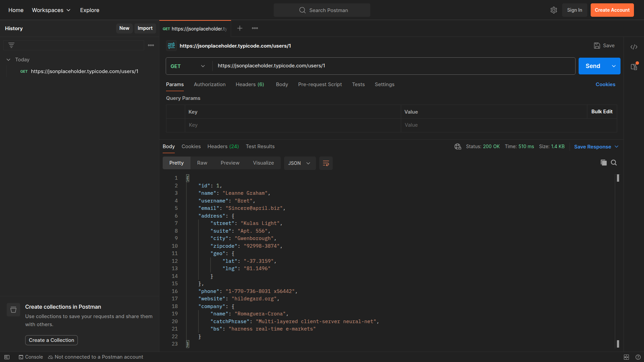Image resolution: width=644 pixels, height=362 pixels.
Task: Click the query param Key field
Action: coord(293,125)
